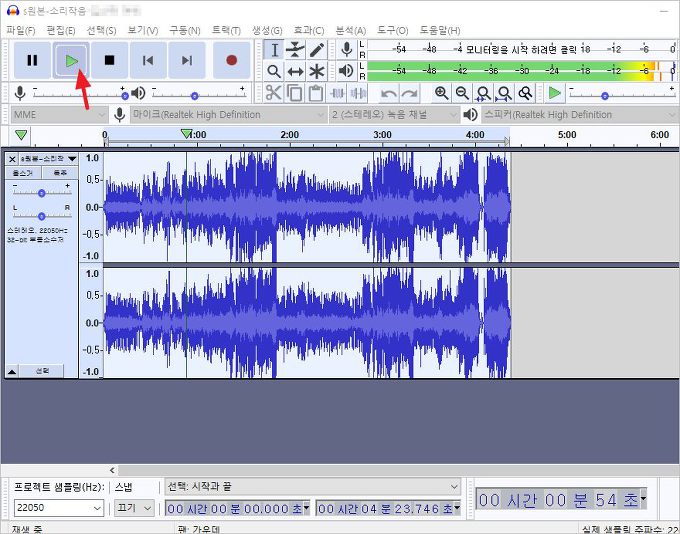This screenshot has width=680, height=534.
Task: Adjust the track pan L/R slider
Action: click(x=41, y=215)
